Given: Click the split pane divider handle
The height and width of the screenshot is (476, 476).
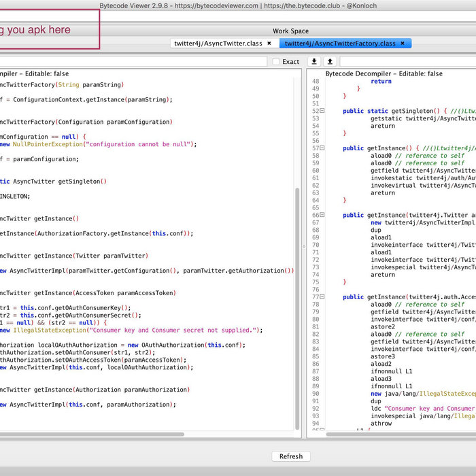Looking at the screenshot, I should (x=303, y=246).
